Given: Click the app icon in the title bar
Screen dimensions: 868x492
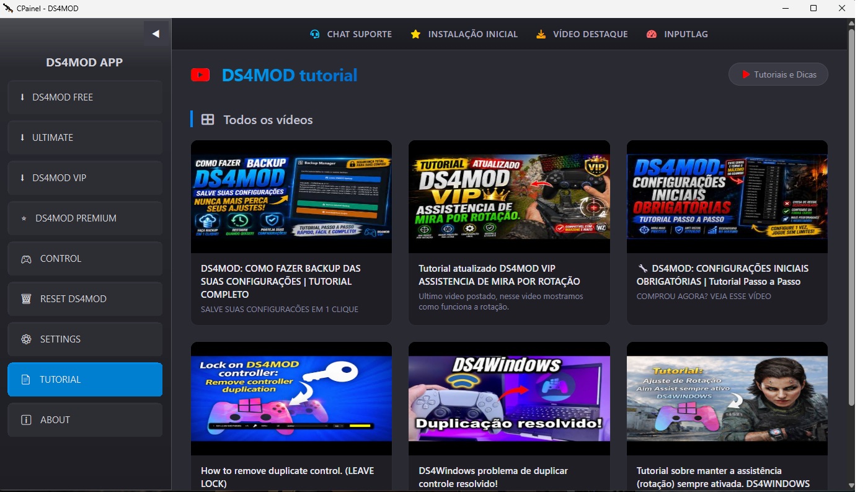Looking at the screenshot, I should pyautogui.click(x=8, y=9).
